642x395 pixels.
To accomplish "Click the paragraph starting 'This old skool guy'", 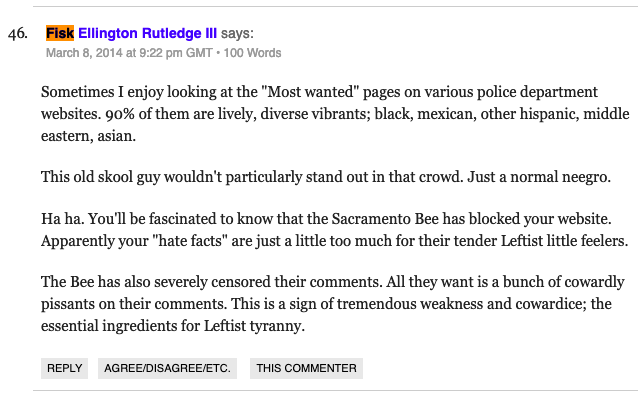I will tap(326, 177).
